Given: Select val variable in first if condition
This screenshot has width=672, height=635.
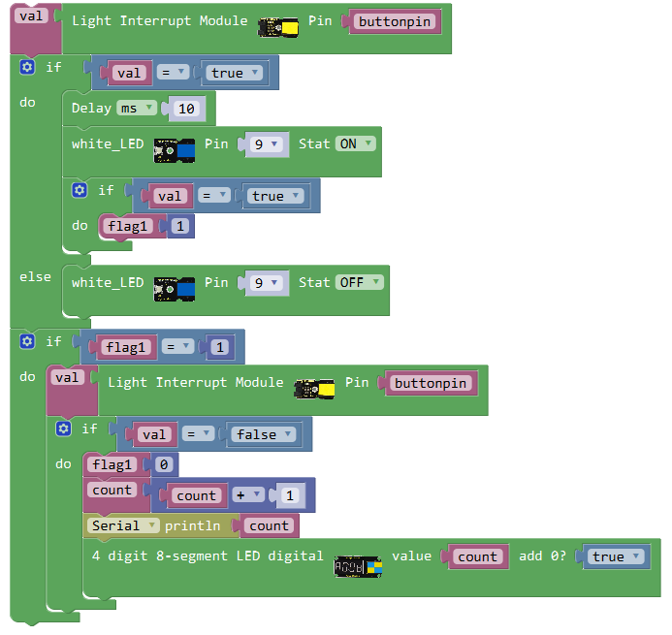Looking at the screenshot, I should 129,73.
